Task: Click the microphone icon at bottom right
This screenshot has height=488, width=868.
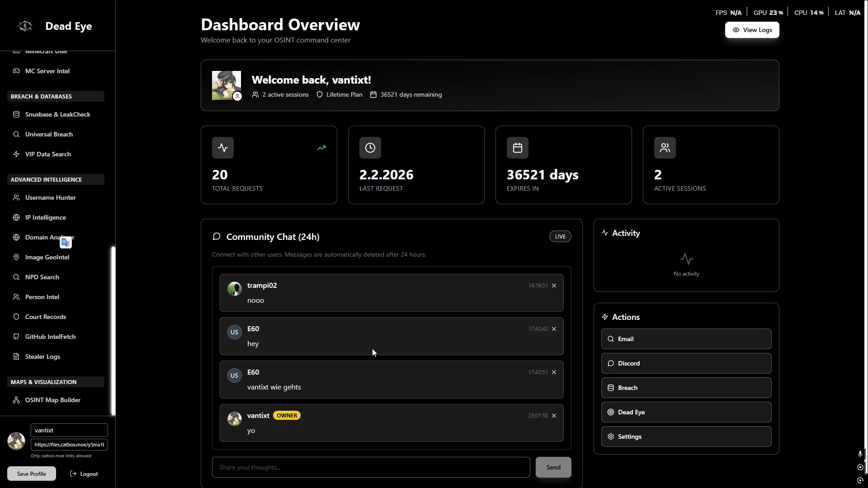Action: [x=860, y=454]
